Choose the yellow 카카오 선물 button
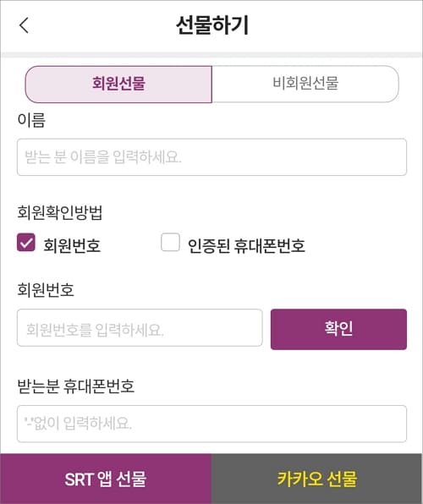 tap(317, 479)
